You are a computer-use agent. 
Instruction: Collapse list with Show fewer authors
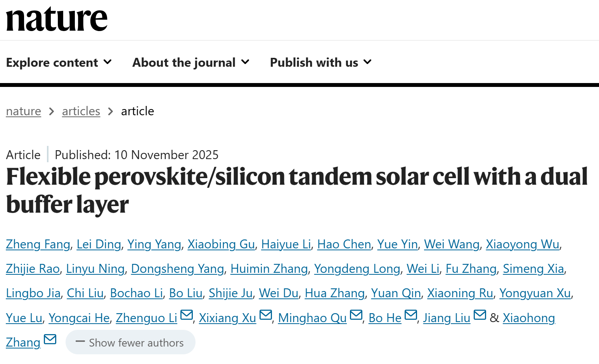[x=130, y=342]
